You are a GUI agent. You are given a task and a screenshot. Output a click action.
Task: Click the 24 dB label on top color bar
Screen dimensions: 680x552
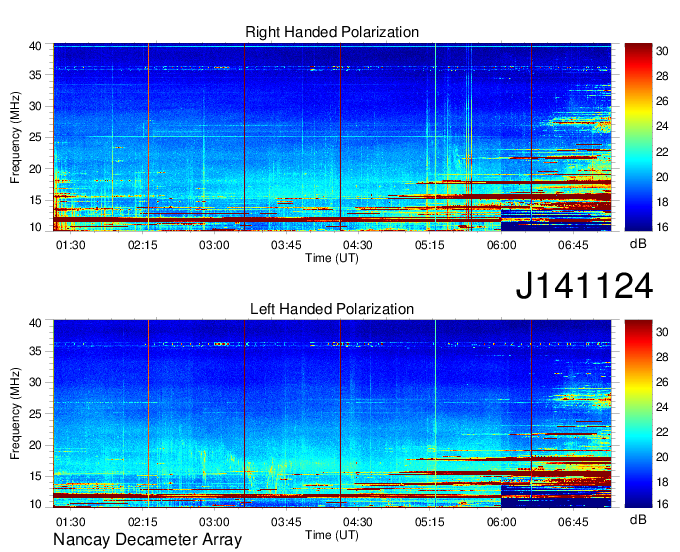coord(662,126)
